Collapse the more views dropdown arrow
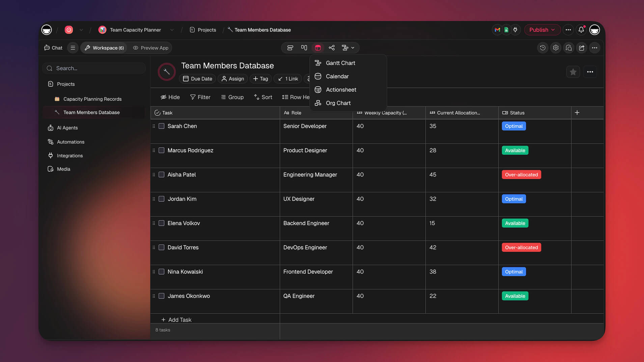The image size is (644, 362). (x=353, y=48)
